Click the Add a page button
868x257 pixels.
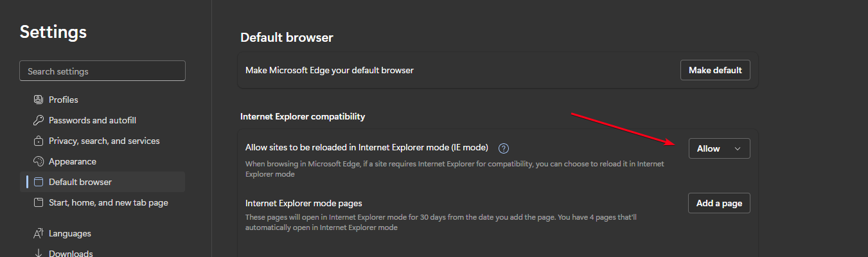tap(719, 203)
